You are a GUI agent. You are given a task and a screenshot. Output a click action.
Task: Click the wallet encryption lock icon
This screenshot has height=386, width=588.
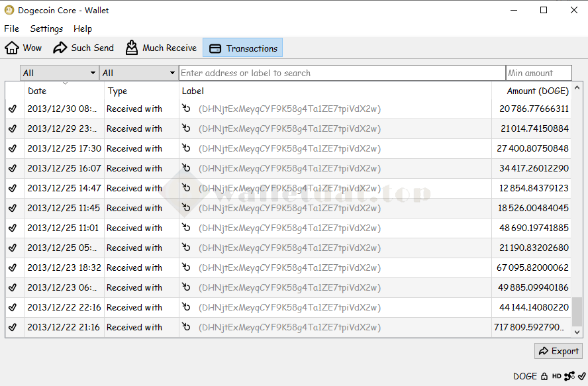544,376
